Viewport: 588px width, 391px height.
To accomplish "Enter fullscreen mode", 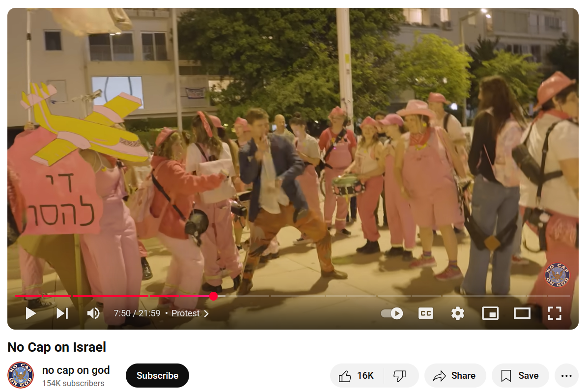I will click(x=554, y=313).
